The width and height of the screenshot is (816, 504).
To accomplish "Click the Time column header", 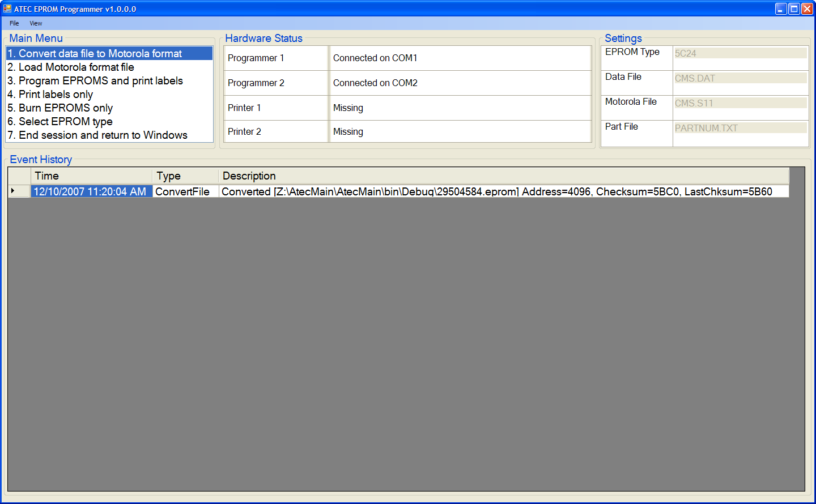I will coord(91,176).
